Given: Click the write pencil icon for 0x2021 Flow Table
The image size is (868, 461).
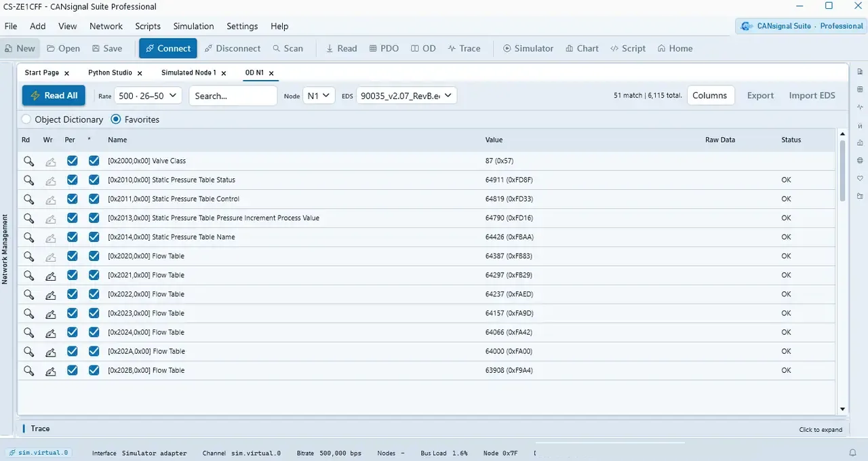Looking at the screenshot, I should click(x=50, y=275).
